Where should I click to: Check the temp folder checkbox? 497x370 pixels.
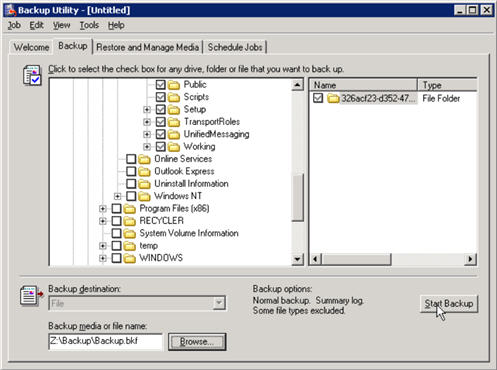tap(116, 246)
